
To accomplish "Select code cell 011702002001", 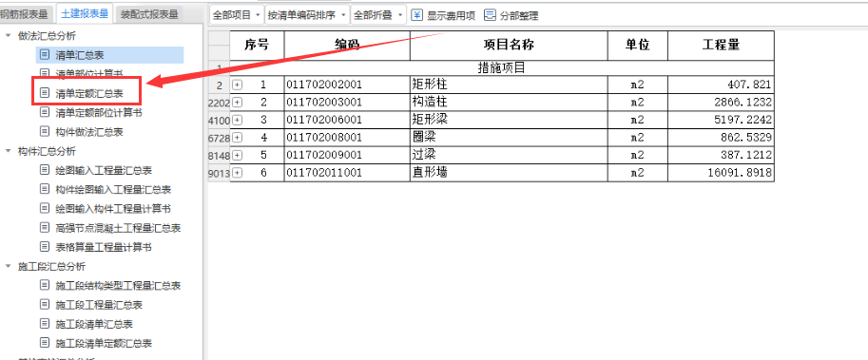I will click(347, 85).
